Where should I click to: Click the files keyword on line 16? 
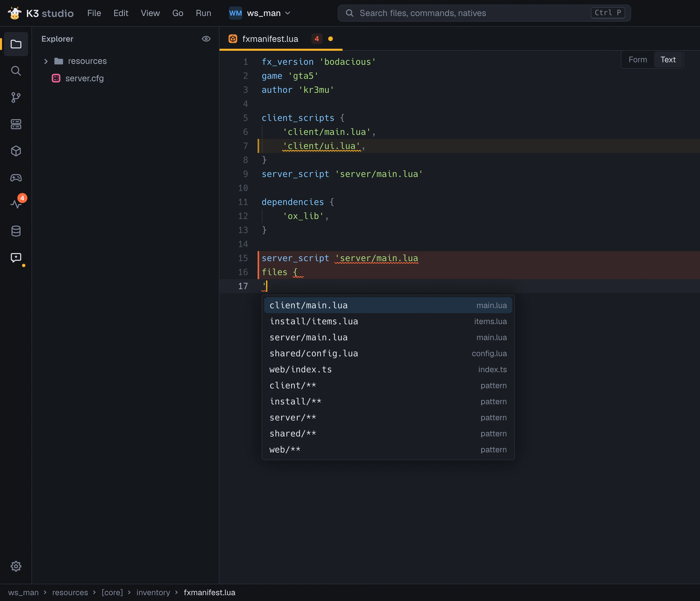pos(274,272)
